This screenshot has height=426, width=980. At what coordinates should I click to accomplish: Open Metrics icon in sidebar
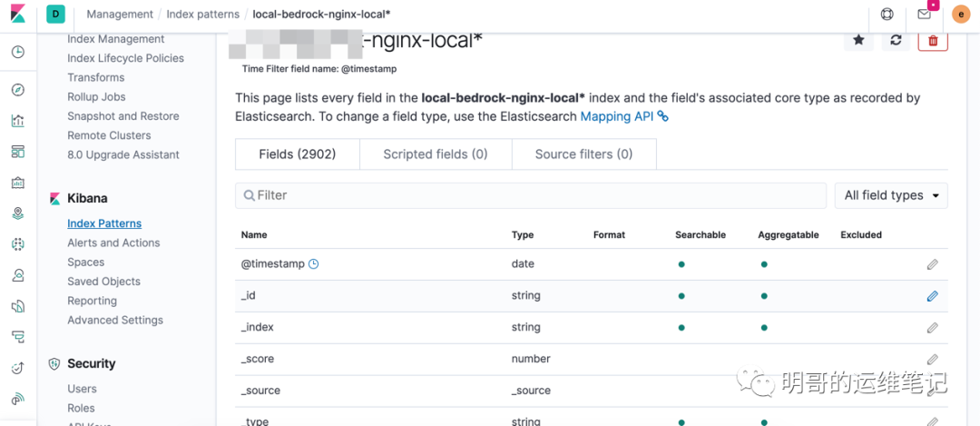18,275
